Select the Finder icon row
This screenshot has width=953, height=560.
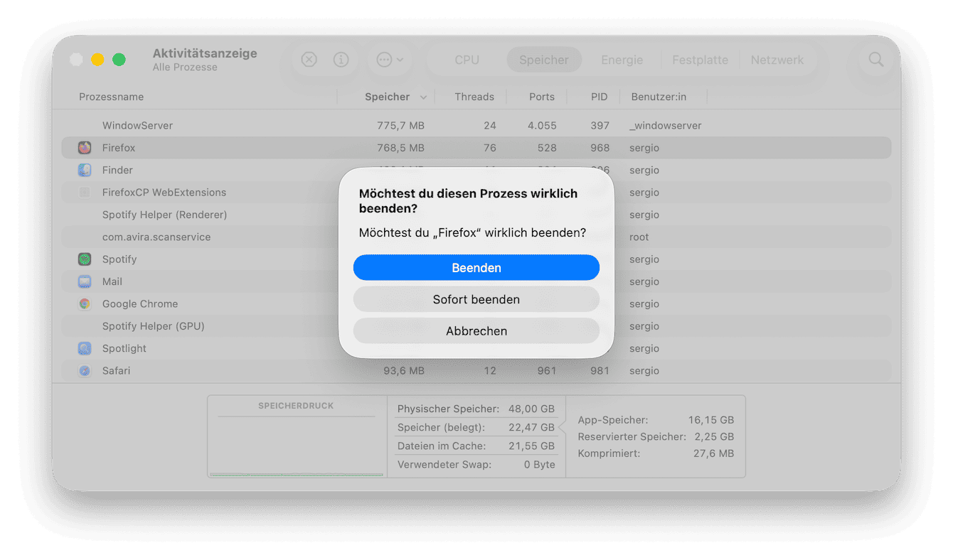coord(85,170)
